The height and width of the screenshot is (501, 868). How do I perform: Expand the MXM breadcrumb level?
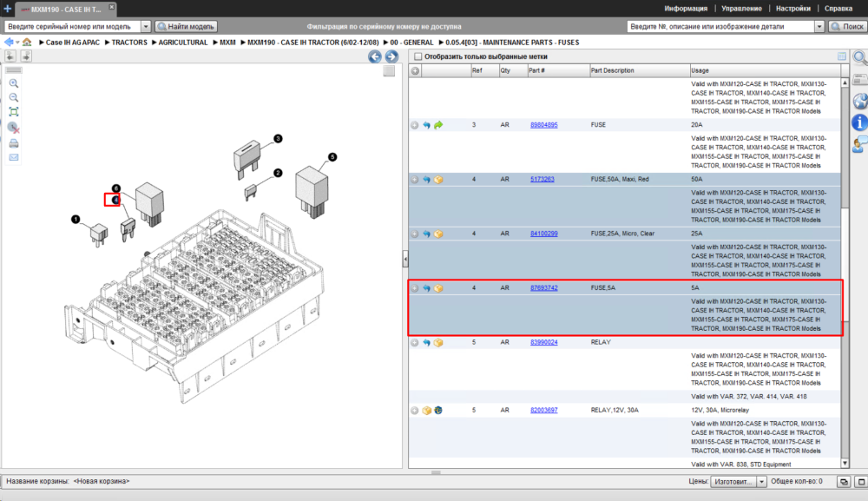(215, 42)
